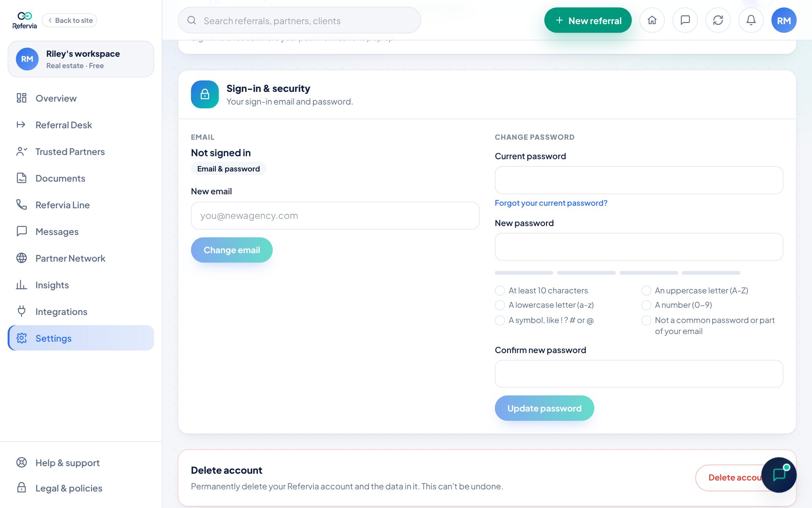Click the Settings gear icon
Image resolution: width=812 pixels, height=508 pixels.
tap(22, 338)
